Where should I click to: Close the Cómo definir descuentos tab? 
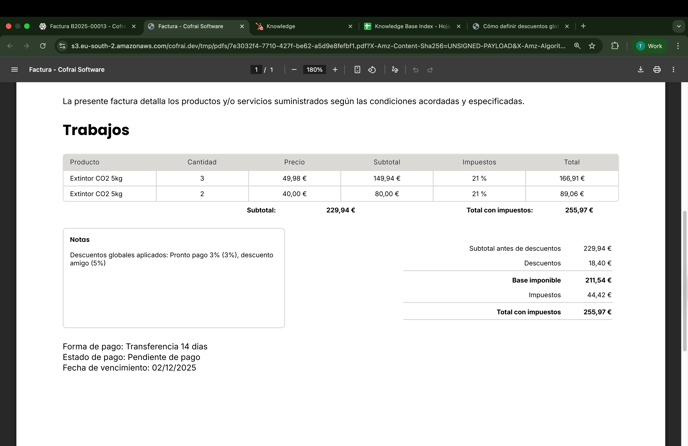[567, 26]
